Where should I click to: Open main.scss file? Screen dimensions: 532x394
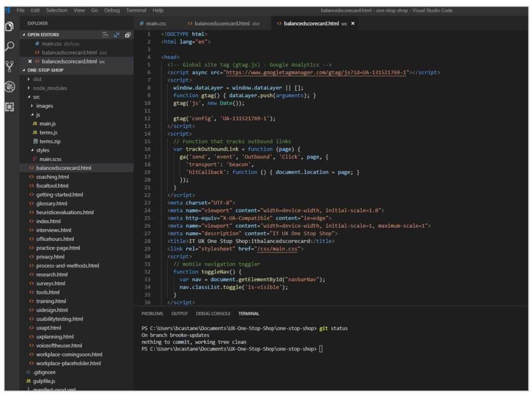coord(77,159)
